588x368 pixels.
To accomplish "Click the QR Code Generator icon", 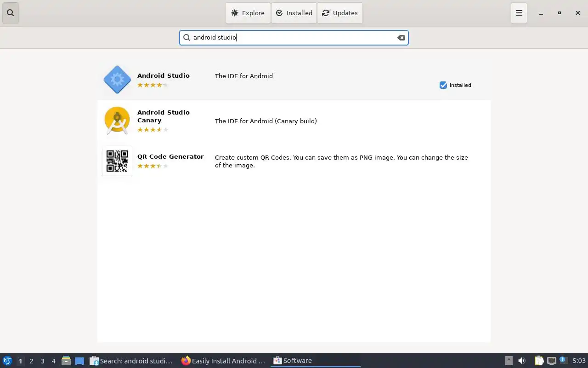I will click(117, 161).
